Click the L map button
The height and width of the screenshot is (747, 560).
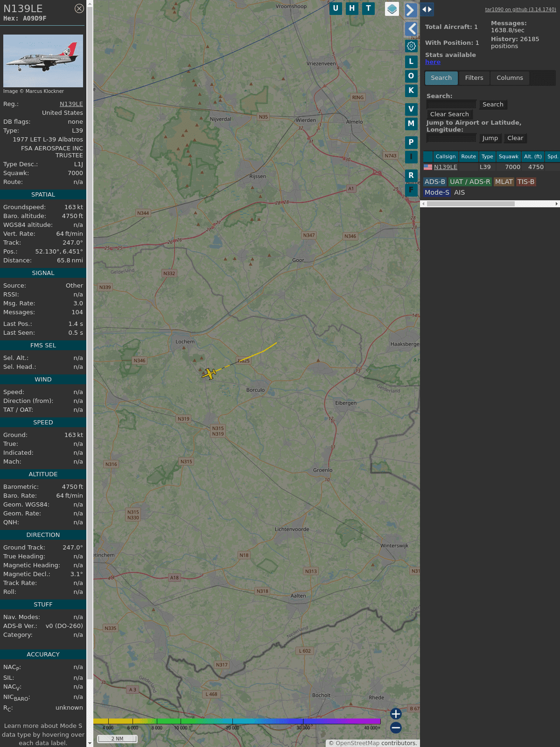coord(411,62)
